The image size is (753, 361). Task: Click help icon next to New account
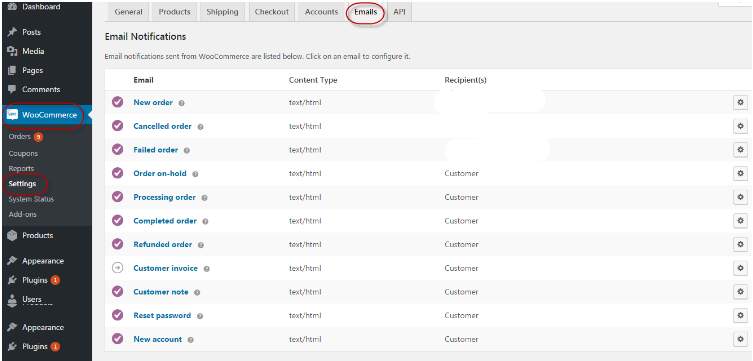191,340
